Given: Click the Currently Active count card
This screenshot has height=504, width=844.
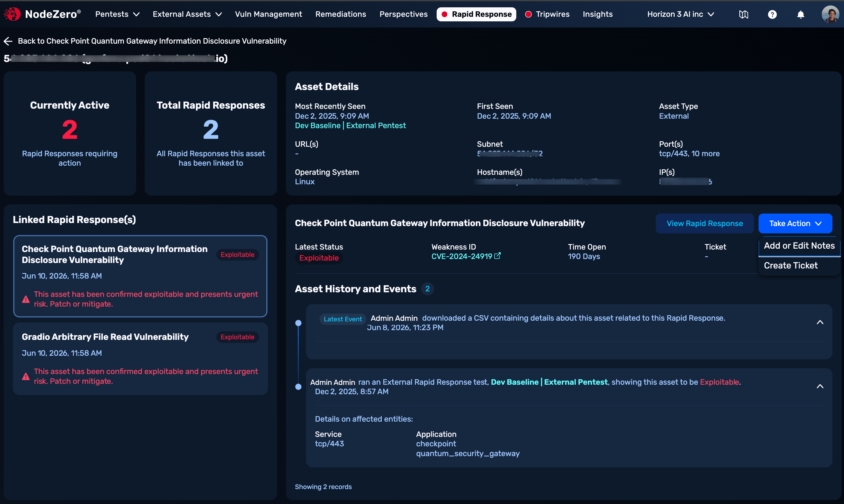Looking at the screenshot, I should 70,133.
